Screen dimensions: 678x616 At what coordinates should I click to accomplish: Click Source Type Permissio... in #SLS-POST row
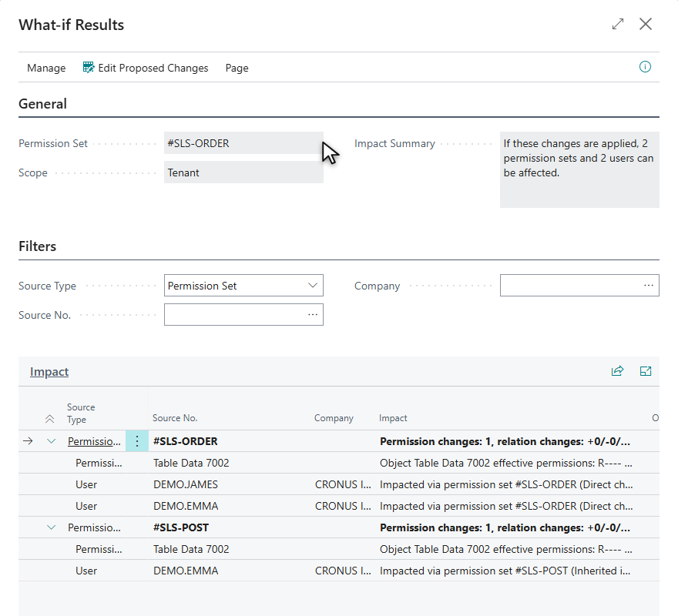(x=94, y=527)
